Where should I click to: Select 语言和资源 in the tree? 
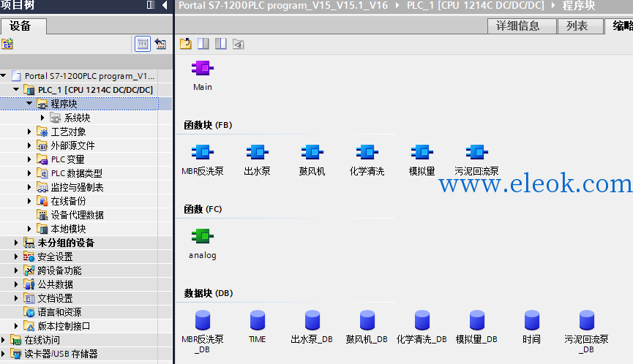tap(59, 312)
